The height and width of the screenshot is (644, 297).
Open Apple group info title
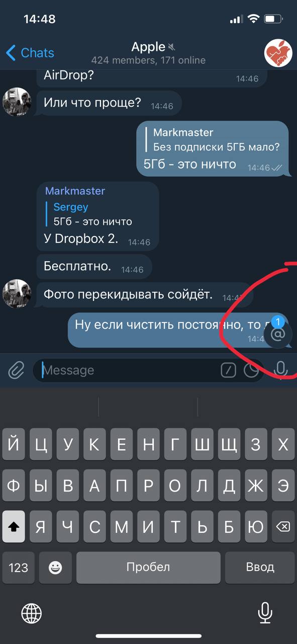click(x=148, y=47)
